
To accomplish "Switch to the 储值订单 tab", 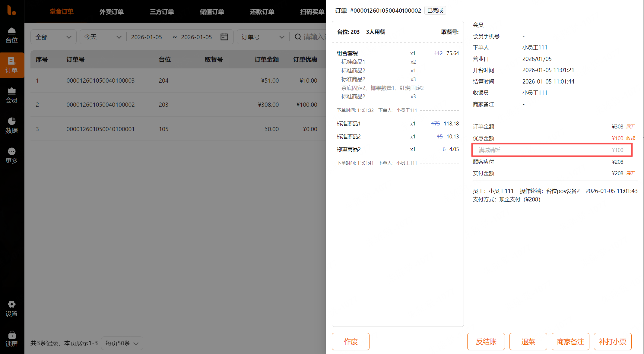I will tap(212, 12).
